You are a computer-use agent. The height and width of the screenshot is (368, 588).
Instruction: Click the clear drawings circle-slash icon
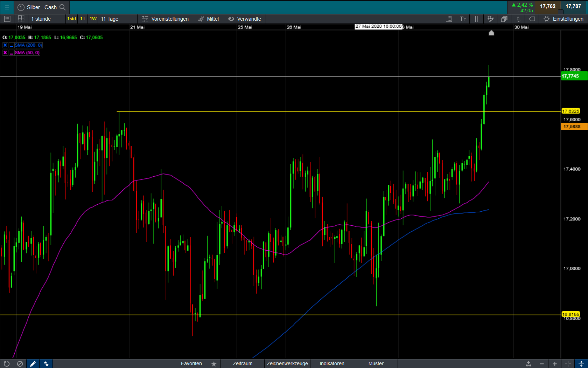20,364
